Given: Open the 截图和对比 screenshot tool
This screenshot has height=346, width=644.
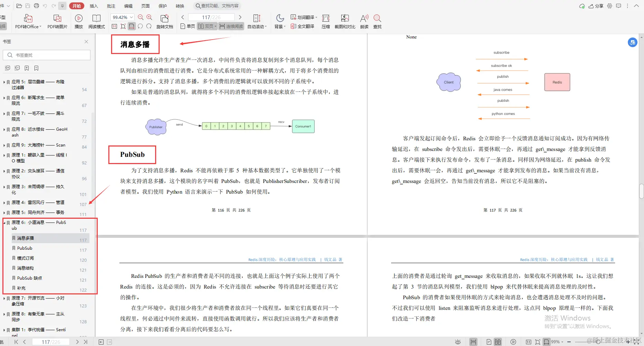Looking at the screenshot, I should tap(344, 21).
